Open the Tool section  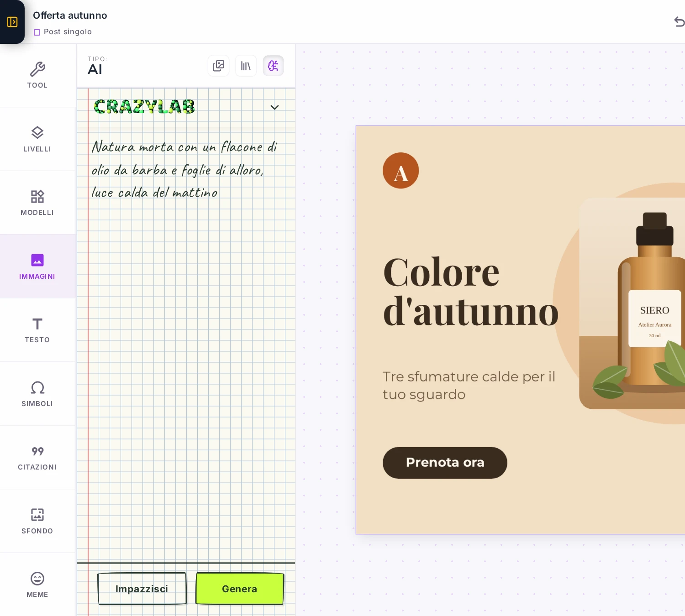[37, 75]
